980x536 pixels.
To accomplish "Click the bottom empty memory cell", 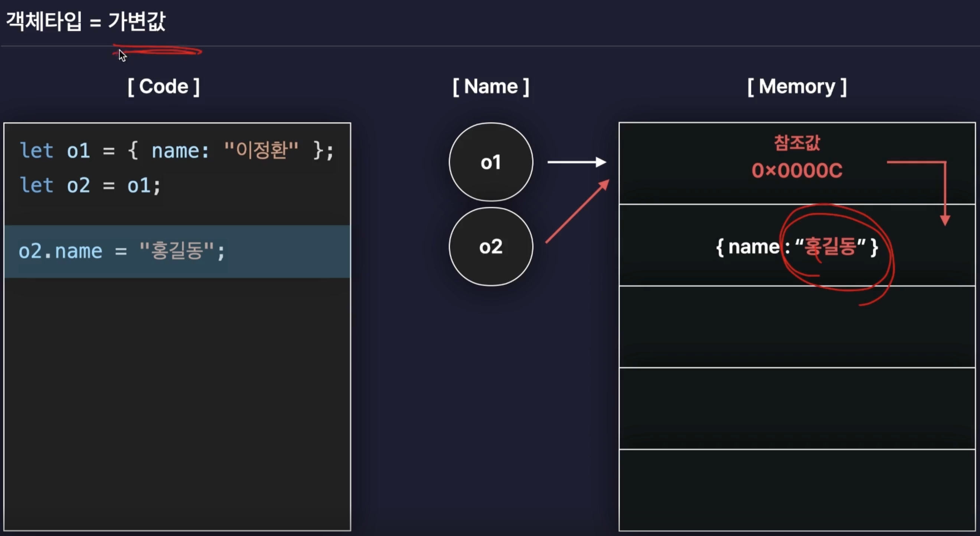I will click(797, 490).
